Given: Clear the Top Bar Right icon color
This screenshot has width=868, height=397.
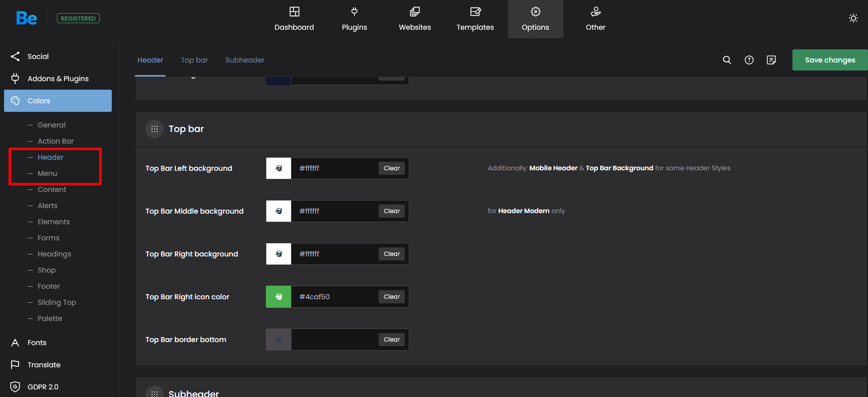Looking at the screenshot, I should click(x=392, y=297).
